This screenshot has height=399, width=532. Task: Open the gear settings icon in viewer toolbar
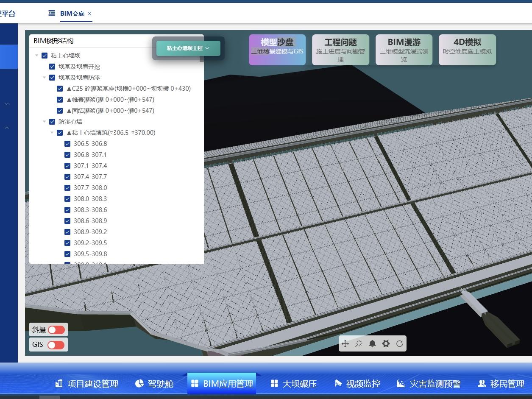point(386,344)
